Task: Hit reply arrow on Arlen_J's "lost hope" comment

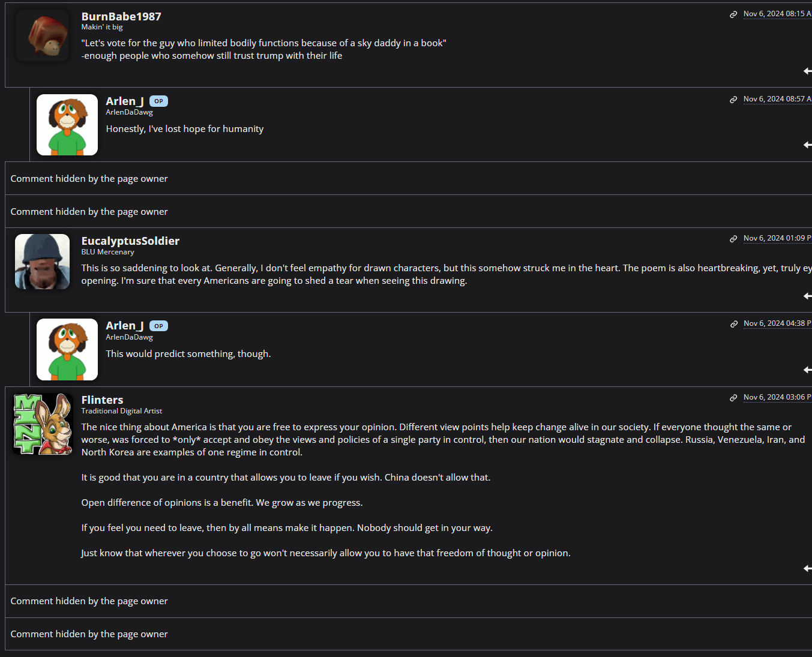Action: 807,145
